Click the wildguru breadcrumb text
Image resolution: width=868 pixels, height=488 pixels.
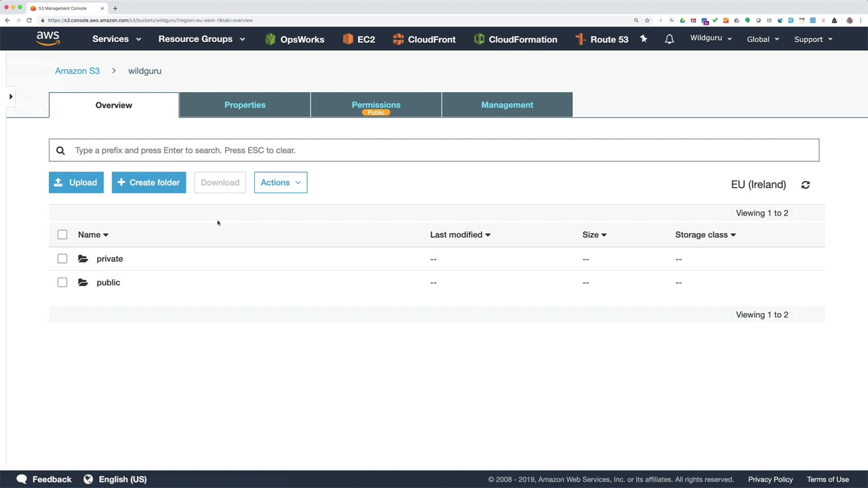pos(144,70)
